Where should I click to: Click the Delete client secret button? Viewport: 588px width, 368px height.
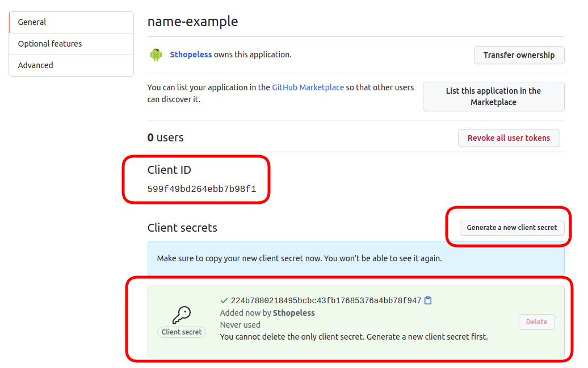pyautogui.click(x=536, y=322)
